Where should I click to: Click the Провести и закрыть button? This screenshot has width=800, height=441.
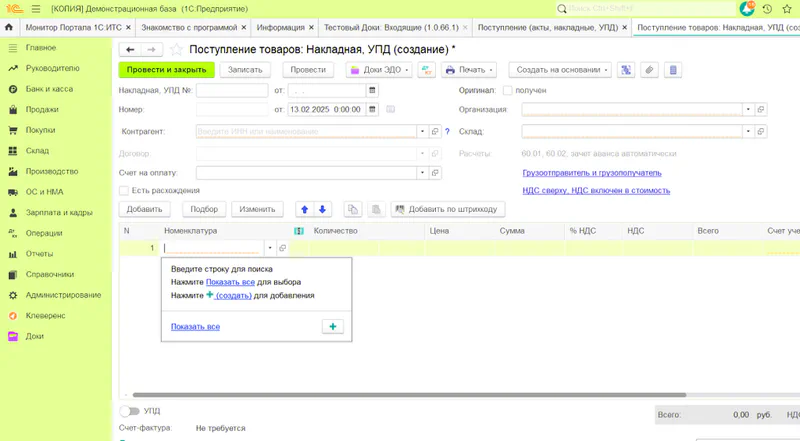(166, 70)
